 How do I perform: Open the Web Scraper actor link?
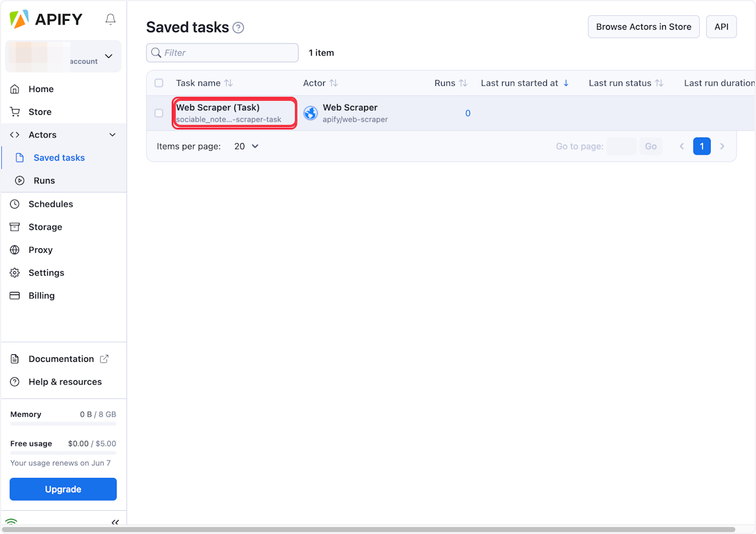pos(350,108)
